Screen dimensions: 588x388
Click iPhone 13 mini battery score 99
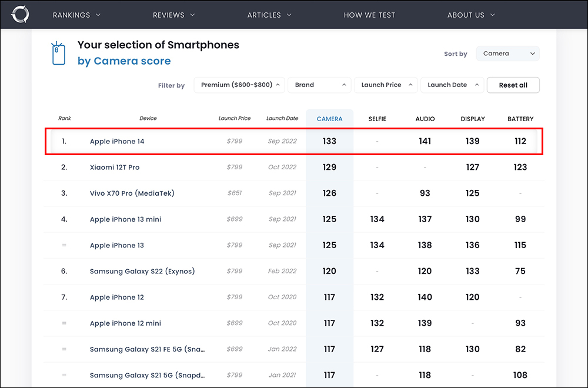click(520, 219)
